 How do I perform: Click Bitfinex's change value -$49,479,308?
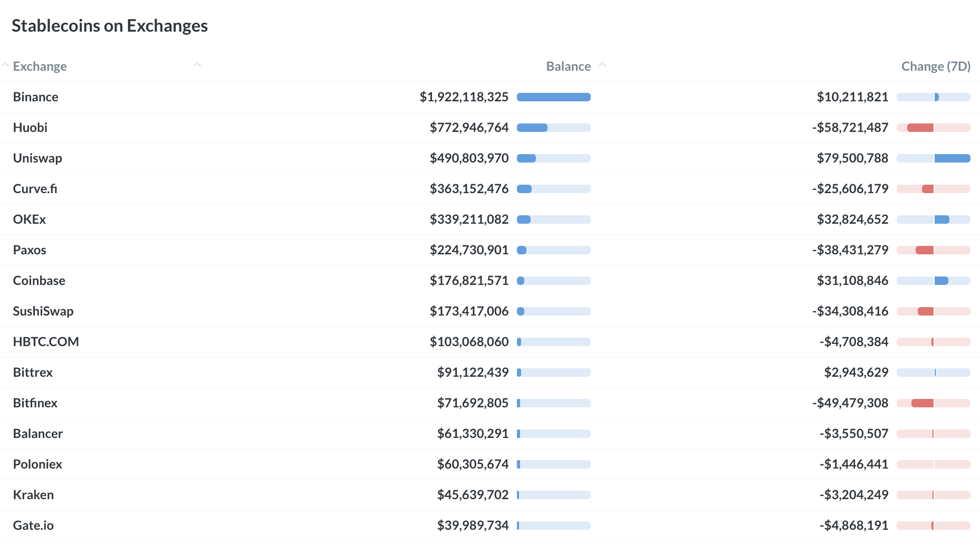tap(850, 403)
